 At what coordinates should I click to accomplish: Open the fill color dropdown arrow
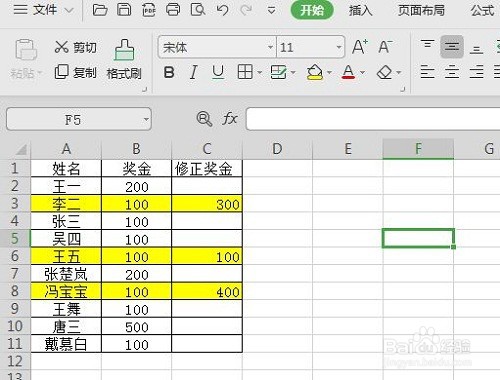tap(329, 72)
